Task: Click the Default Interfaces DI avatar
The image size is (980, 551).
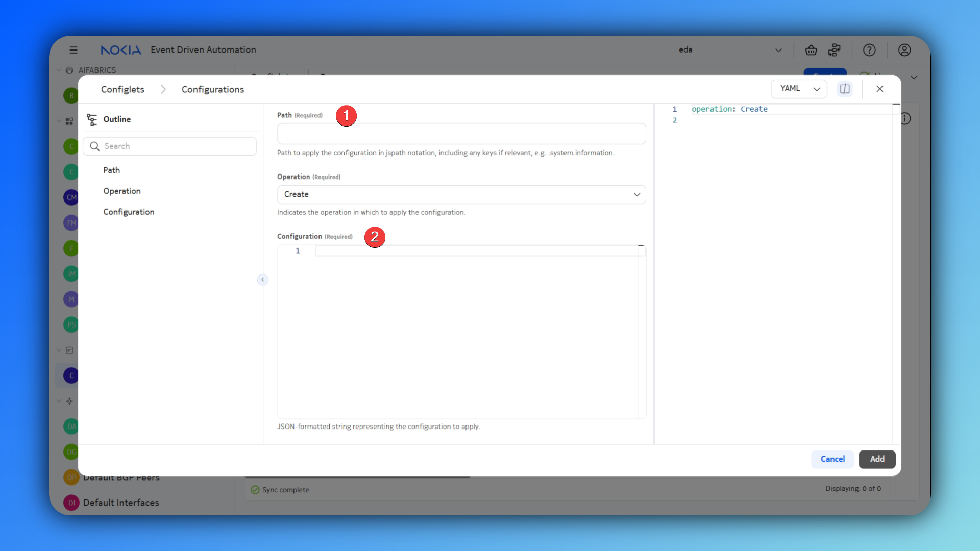Action: click(x=71, y=503)
